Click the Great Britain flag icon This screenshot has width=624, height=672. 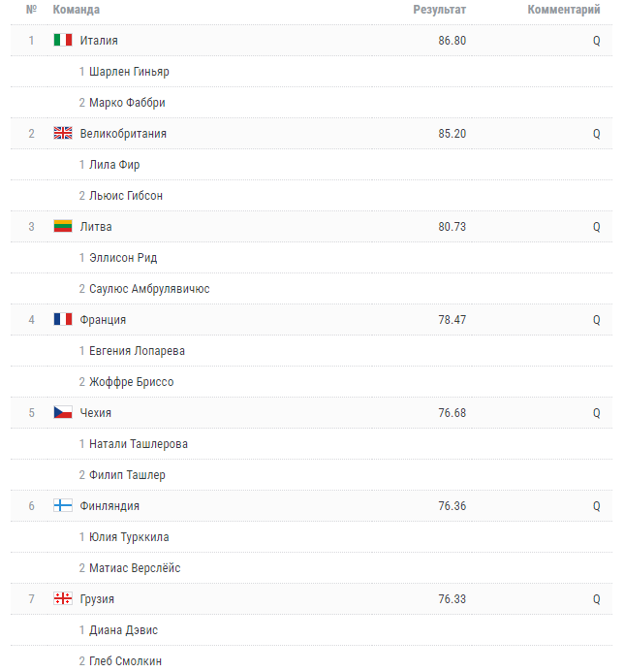63,133
